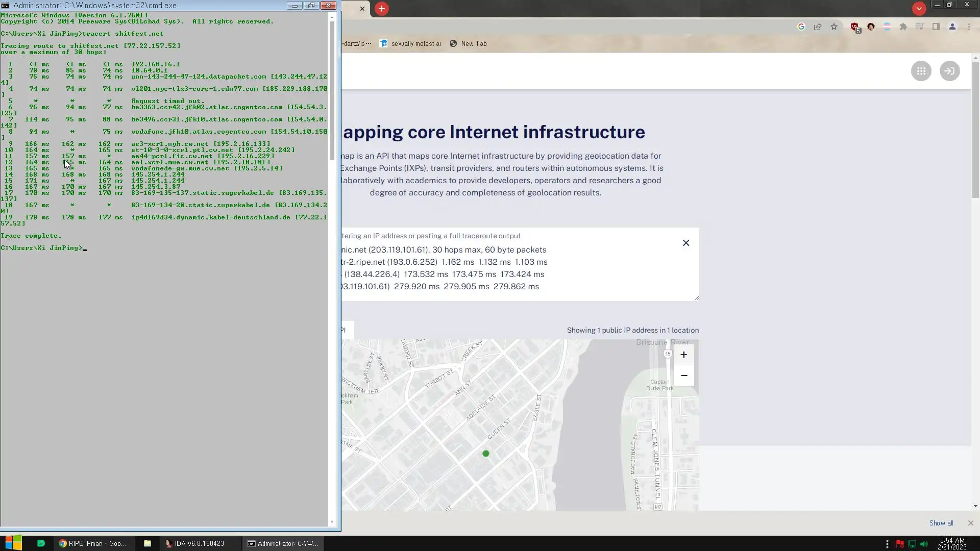Open the Chrome extensions puzzle icon

point(903,27)
